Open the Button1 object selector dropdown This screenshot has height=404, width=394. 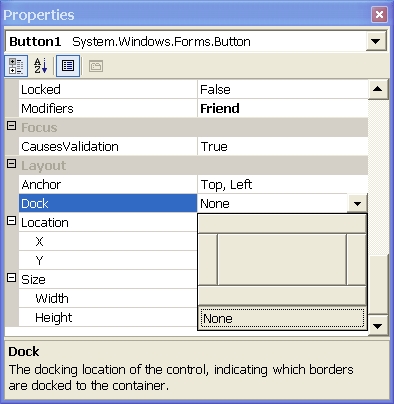pyautogui.click(x=376, y=42)
